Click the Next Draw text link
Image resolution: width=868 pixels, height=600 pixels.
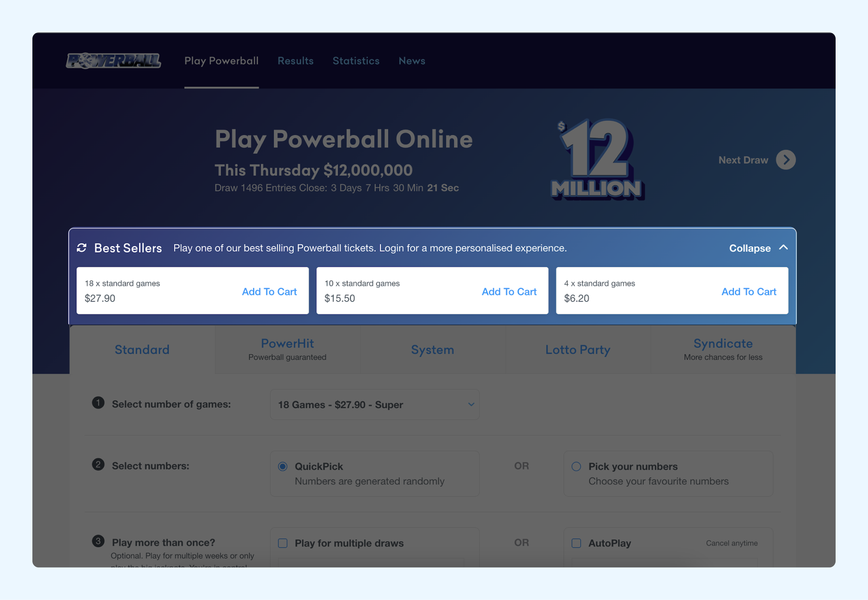point(743,160)
